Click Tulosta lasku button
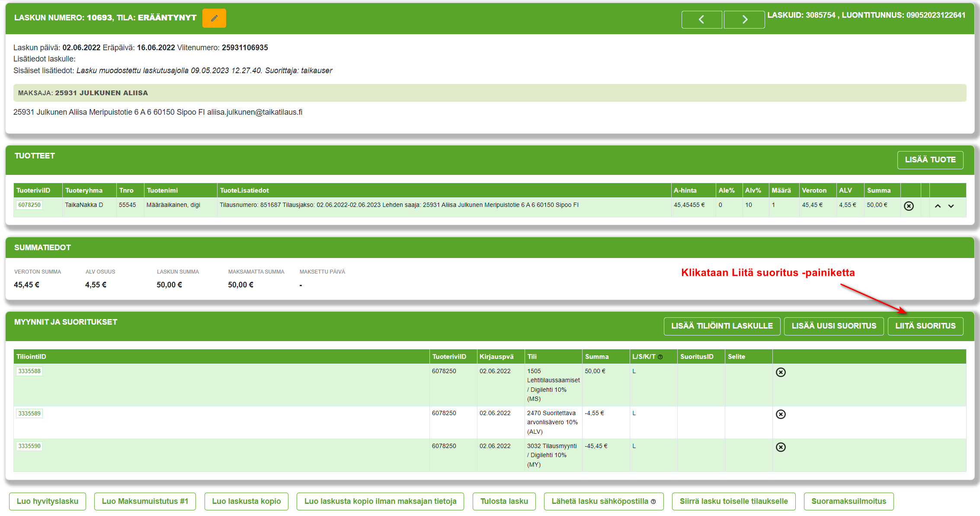The width and height of the screenshot is (980, 516). (504, 501)
